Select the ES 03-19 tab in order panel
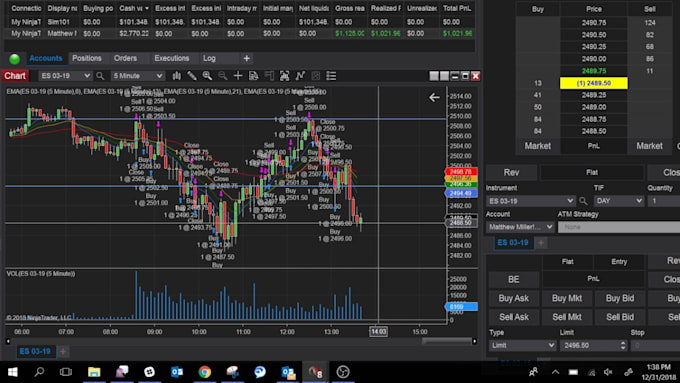This screenshot has height=383, width=680. pos(513,242)
